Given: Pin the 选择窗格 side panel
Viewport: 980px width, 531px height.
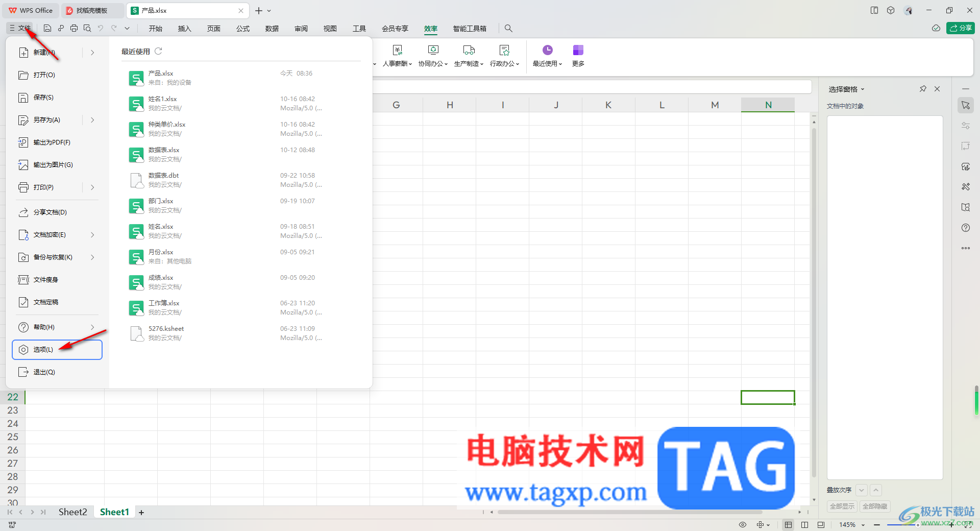Looking at the screenshot, I should [x=923, y=89].
